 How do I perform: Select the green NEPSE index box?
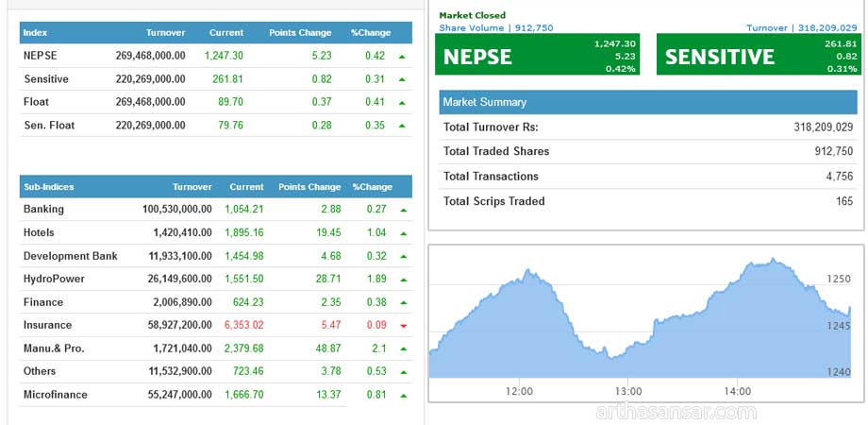[x=537, y=56]
